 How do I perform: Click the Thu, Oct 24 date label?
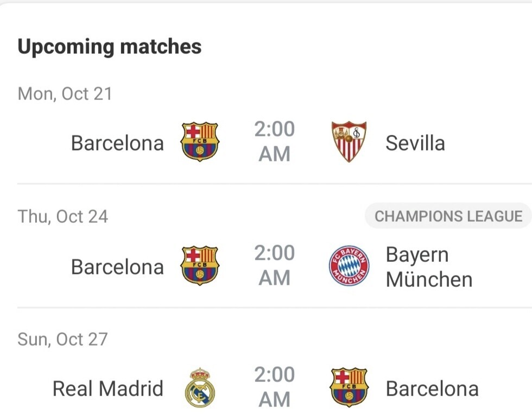coord(63,217)
